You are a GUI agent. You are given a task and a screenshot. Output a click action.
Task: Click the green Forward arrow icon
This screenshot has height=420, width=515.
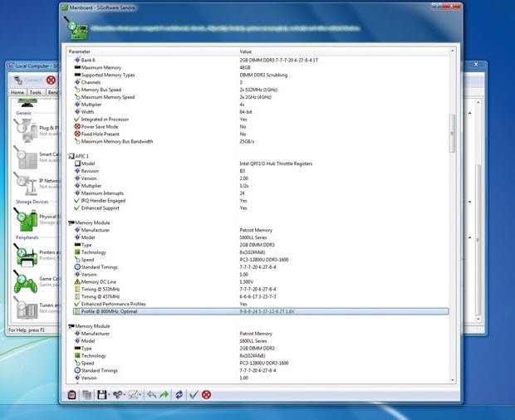164,394
